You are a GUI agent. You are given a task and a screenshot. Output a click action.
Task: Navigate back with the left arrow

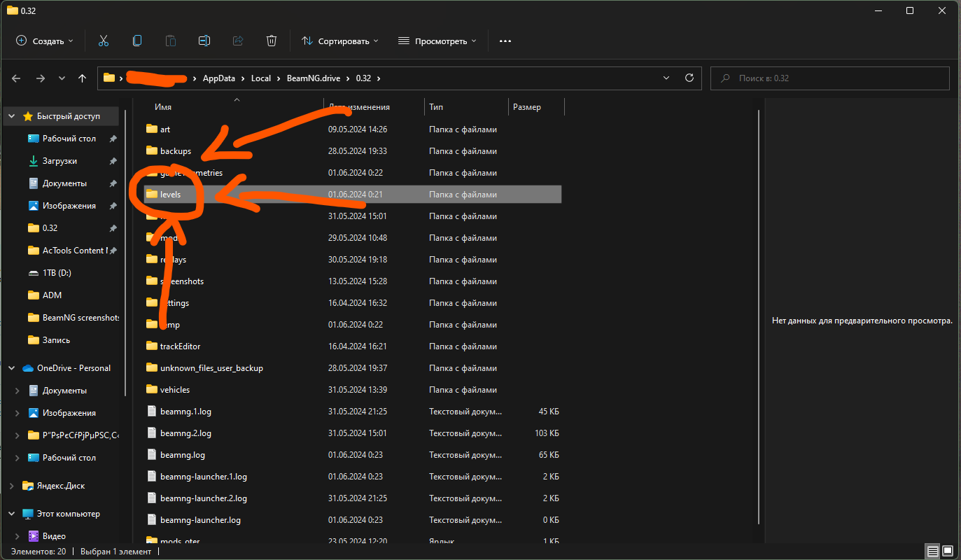point(17,78)
